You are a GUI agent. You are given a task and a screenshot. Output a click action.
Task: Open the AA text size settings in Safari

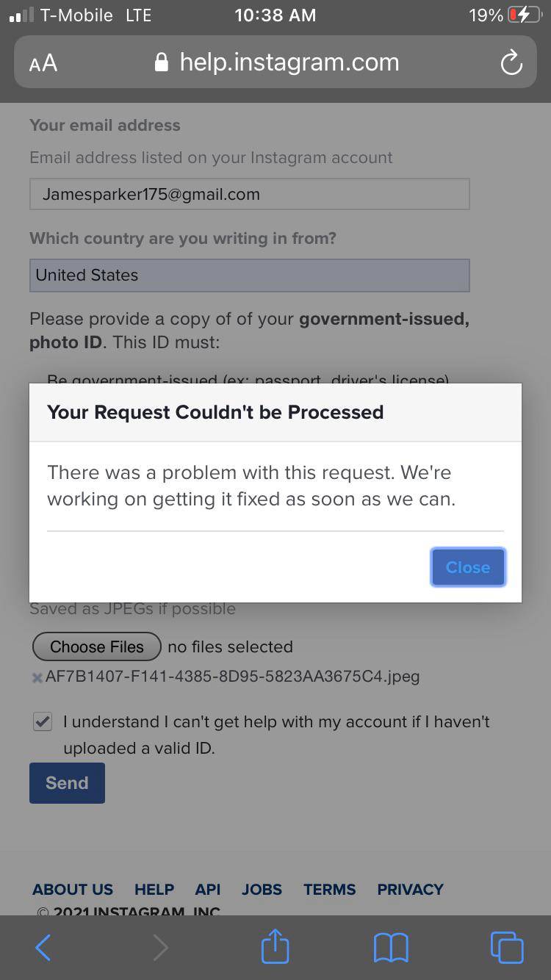(43, 62)
